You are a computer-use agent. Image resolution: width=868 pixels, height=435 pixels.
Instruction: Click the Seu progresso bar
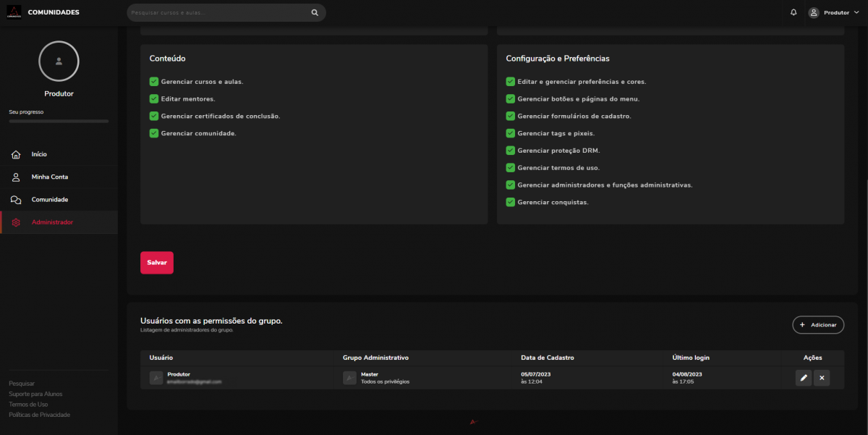click(x=59, y=121)
